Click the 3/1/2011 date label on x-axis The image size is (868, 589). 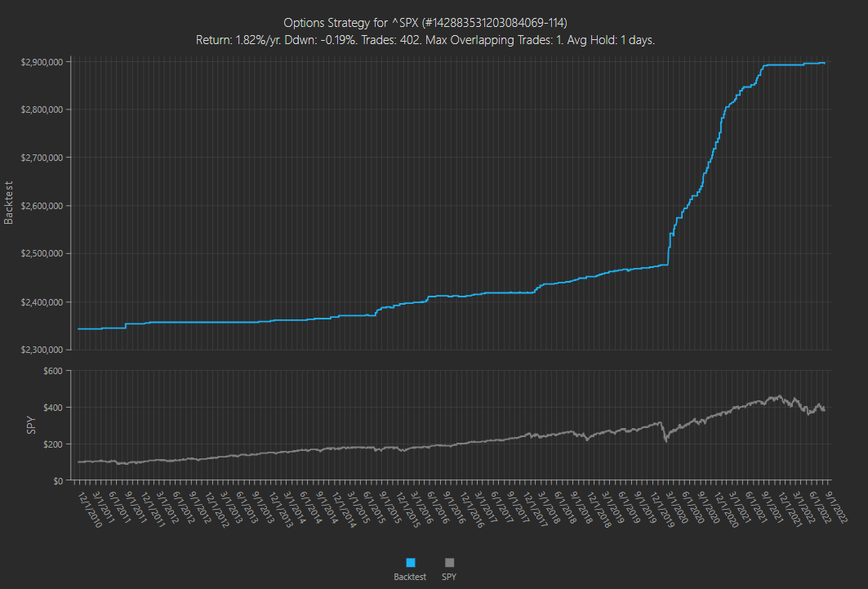pyautogui.click(x=105, y=507)
